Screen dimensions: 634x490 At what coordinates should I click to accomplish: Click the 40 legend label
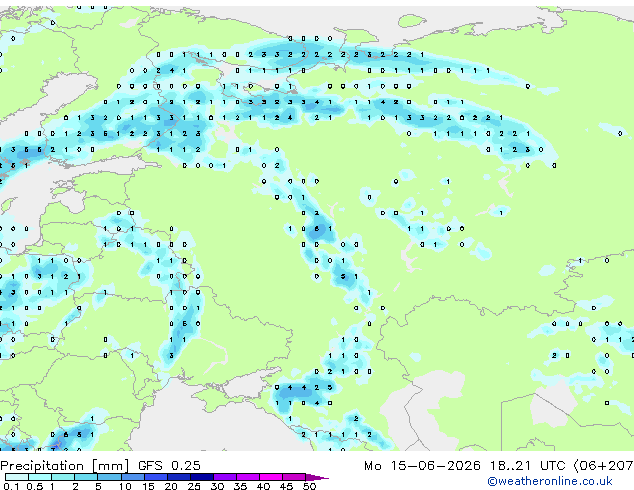[263, 486]
